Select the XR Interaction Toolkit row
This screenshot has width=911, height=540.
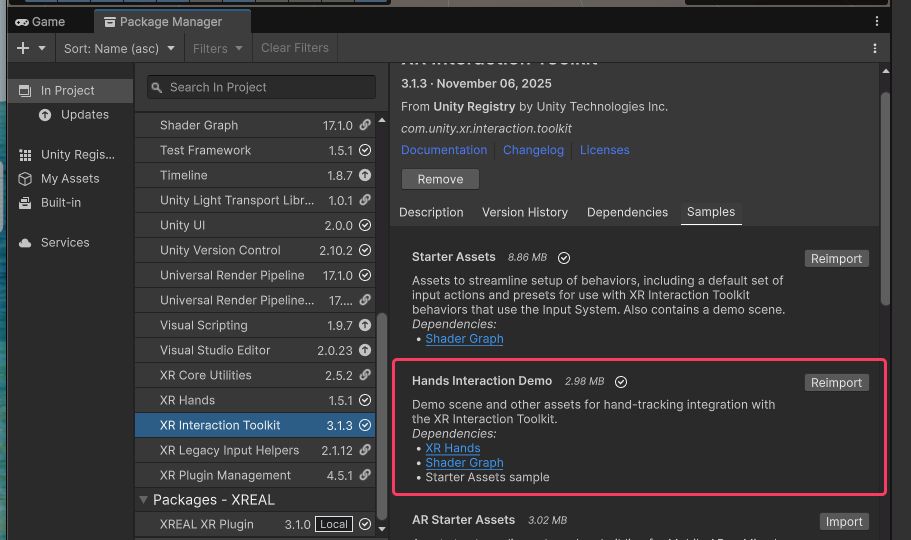pos(255,425)
